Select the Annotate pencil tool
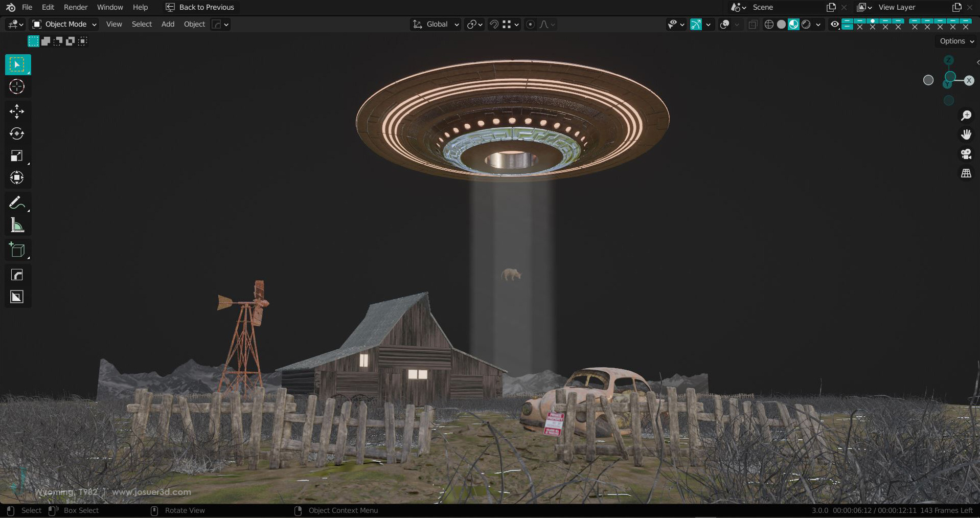This screenshot has height=518, width=980. pyautogui.click(x=17, y=202)
